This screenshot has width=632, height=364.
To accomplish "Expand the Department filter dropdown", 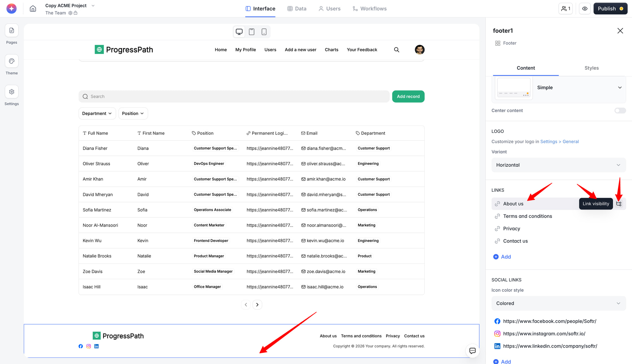I will 97,113.
